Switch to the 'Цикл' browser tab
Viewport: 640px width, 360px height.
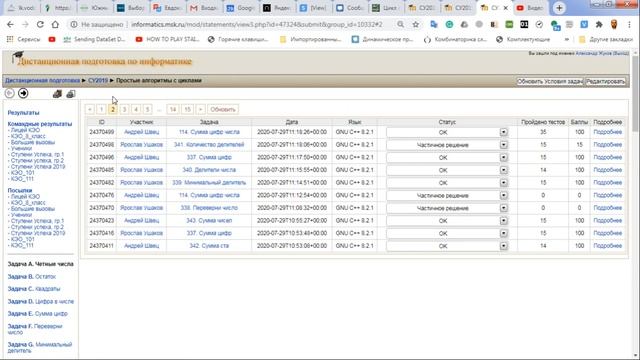click(384, 8)
